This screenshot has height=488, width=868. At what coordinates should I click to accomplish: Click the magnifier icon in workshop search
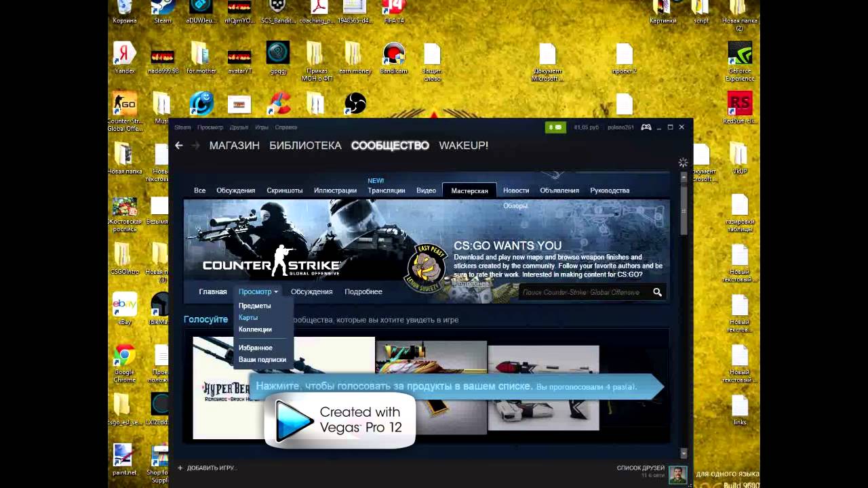pyautogui.click(x=657, y=292)
